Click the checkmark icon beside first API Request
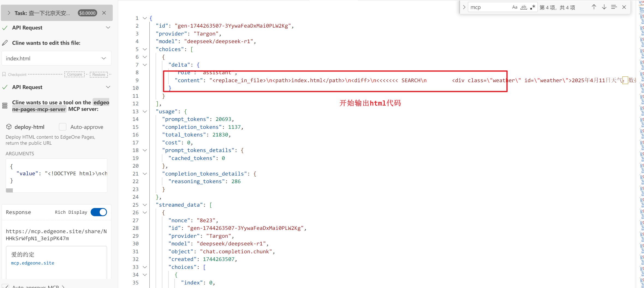644x288 pixels. click(x=5, y=28)
